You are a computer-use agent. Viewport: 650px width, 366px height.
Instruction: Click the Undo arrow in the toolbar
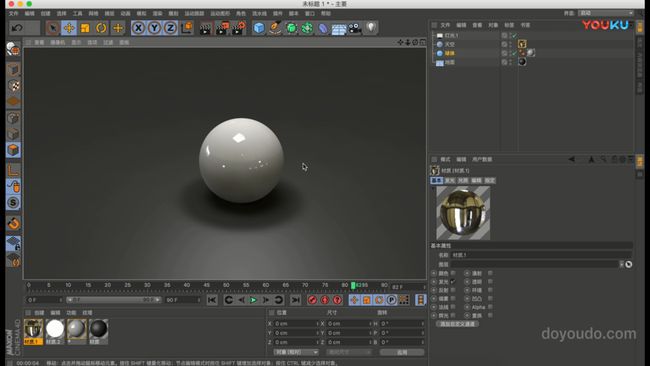[17, 28]
